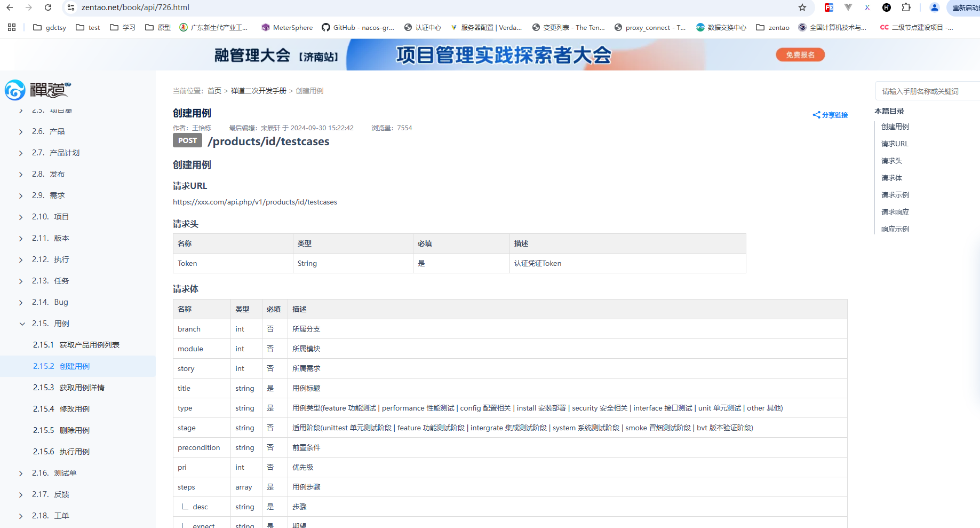980x528 pixels.
Task: Click the share link icon
Action: pos(816,115)
